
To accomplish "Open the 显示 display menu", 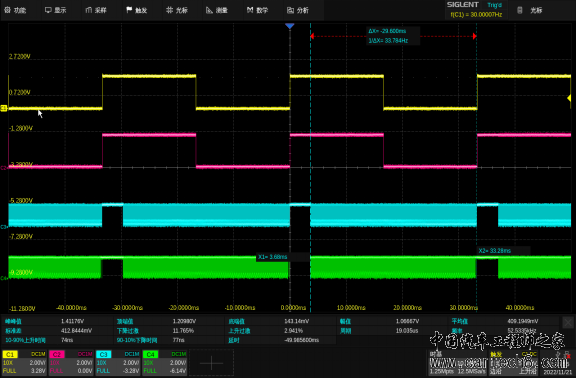I will click(x=56, y=10).
